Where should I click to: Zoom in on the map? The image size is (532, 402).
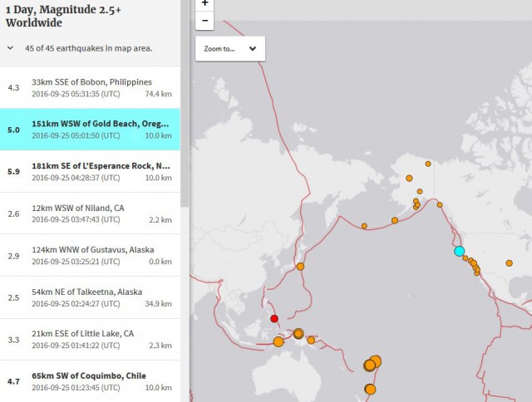click(x=204, y=5)
